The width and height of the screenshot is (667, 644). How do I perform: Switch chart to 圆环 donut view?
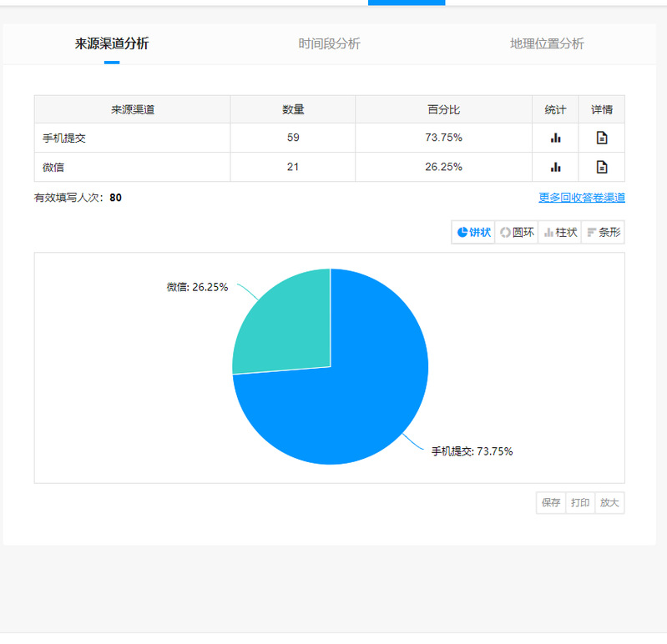tap(517, 233)
